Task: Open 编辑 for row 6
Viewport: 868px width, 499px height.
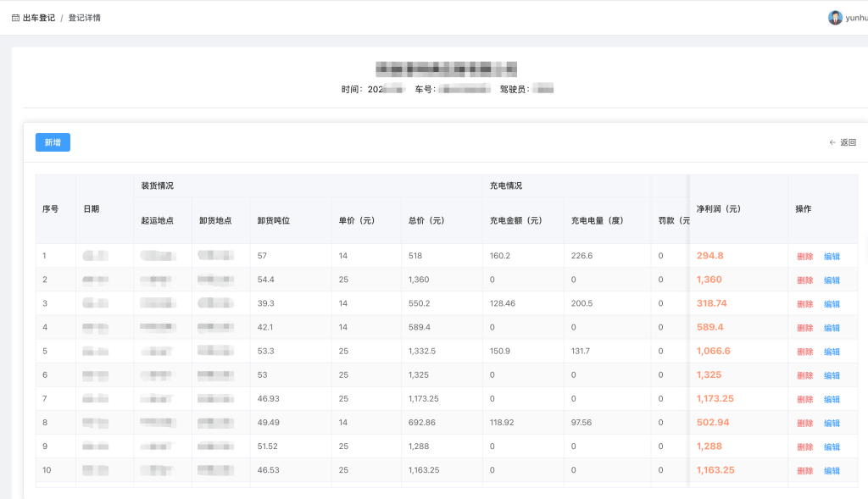Action: coord(832,375)
